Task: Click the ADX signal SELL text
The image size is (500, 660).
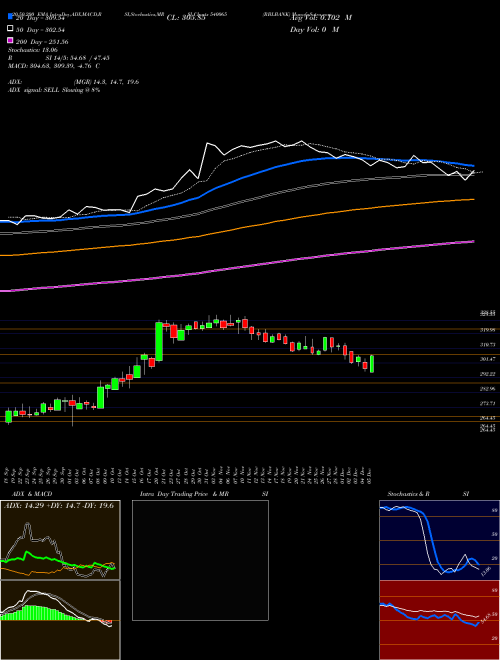Action: pyautogui.click(x=54, y=90)
